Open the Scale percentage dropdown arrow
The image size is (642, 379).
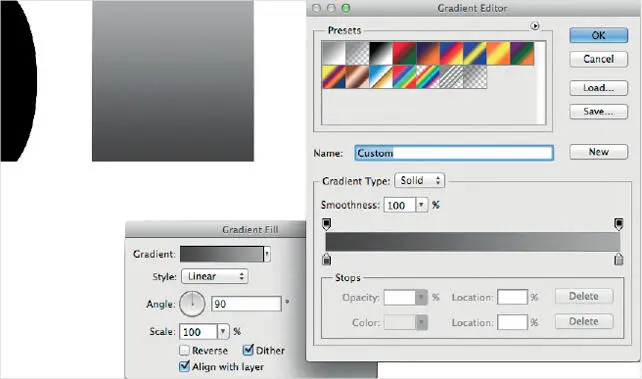click(x=223, y=331)
